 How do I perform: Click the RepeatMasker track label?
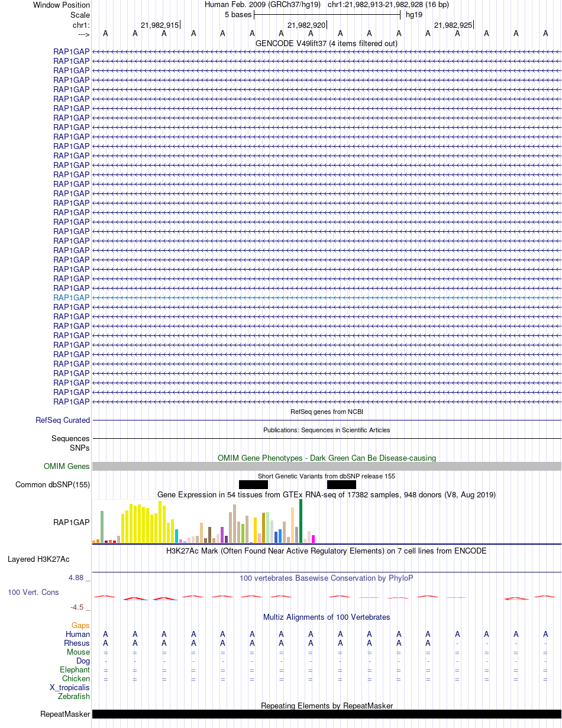[x=65, y=714]
